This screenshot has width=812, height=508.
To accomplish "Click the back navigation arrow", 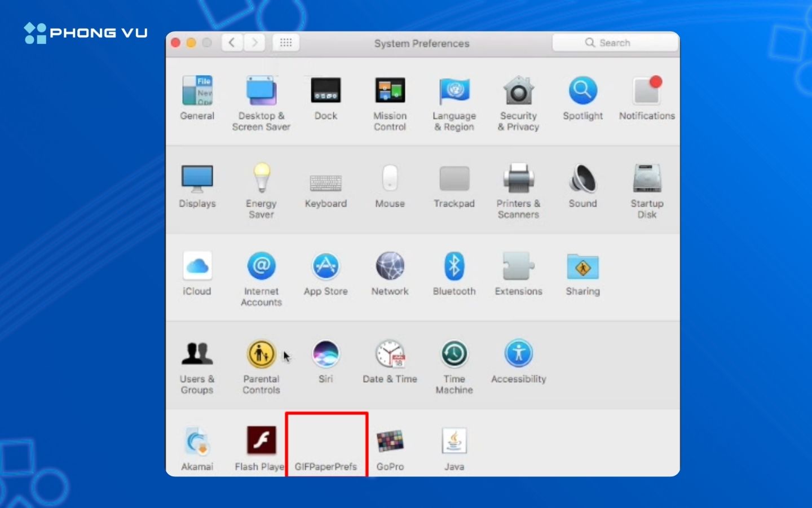I will pyautogui.click(x=232, y=43).
